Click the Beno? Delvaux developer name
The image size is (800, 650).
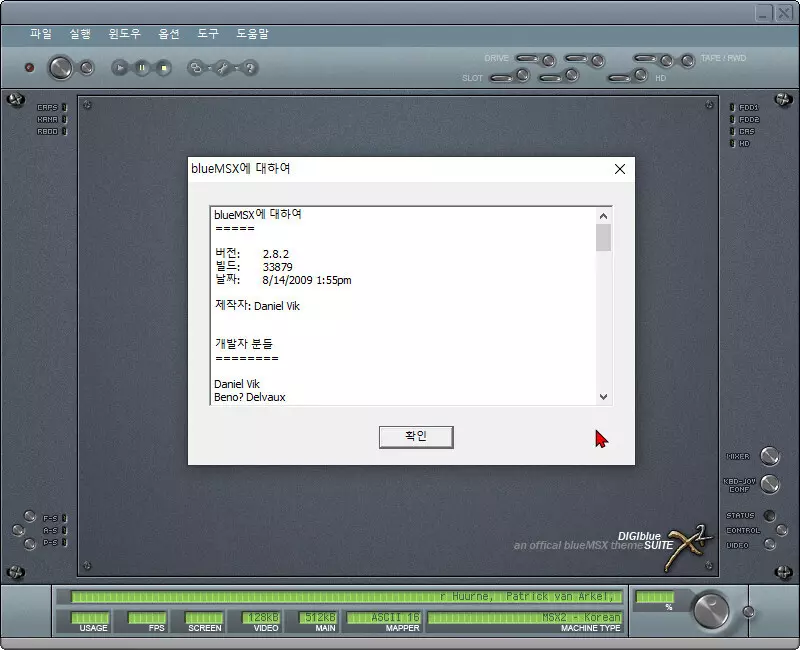point(249,397)
